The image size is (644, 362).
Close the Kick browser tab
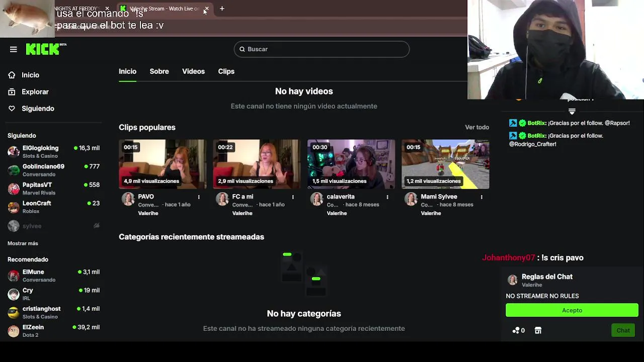click(x=206, y=9)
